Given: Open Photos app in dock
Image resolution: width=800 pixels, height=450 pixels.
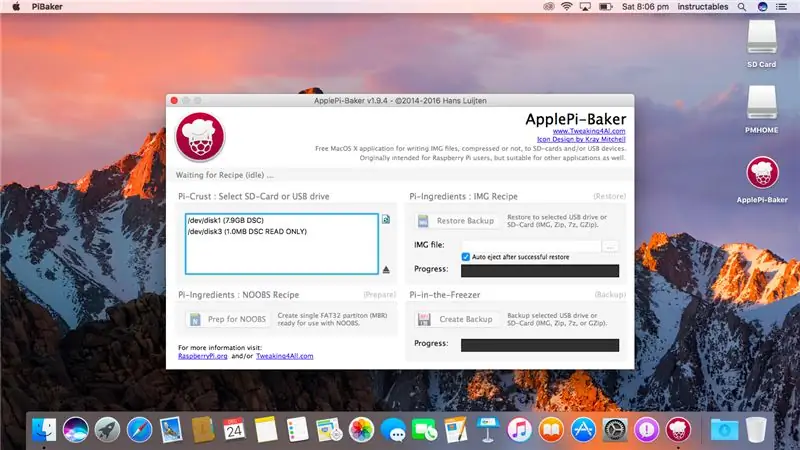Looking at the screenshot, I should (361, 430).
